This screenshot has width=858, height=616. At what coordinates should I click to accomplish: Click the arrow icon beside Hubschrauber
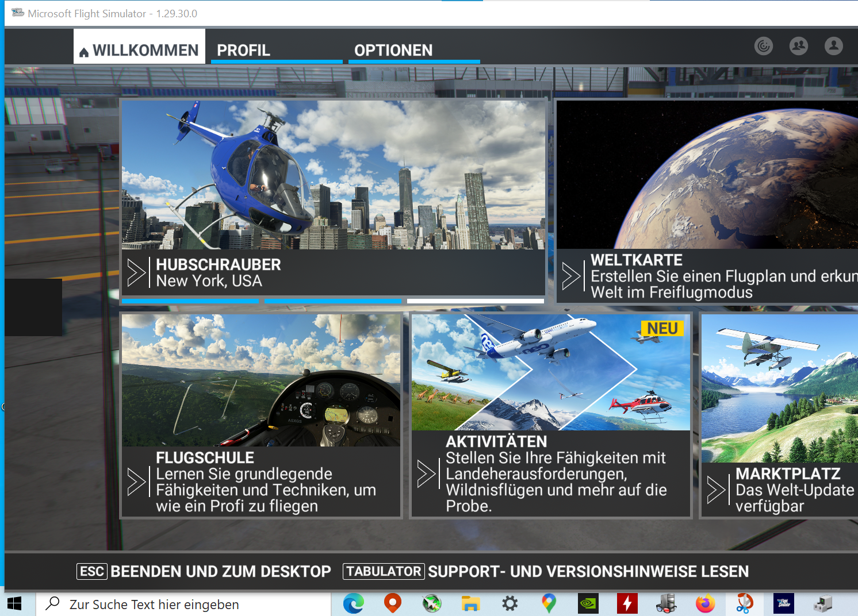[136, 273]
